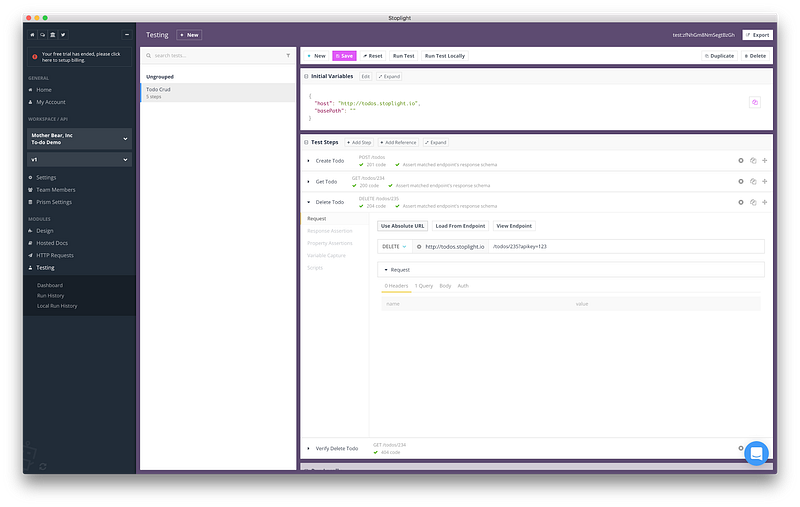800x507 pixels.
Task: Open the Hosted Docs module
Action: click(x=52, y=243)
